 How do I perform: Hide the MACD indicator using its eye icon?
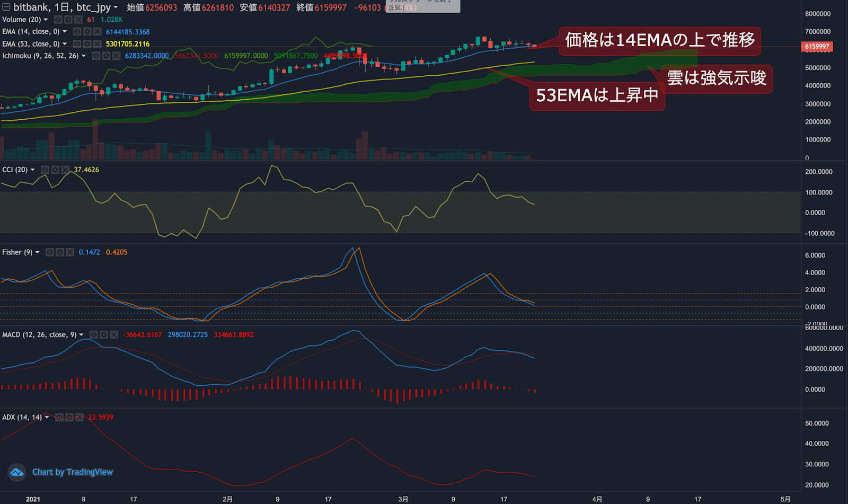pyautogui.click(x=94, y=334)
